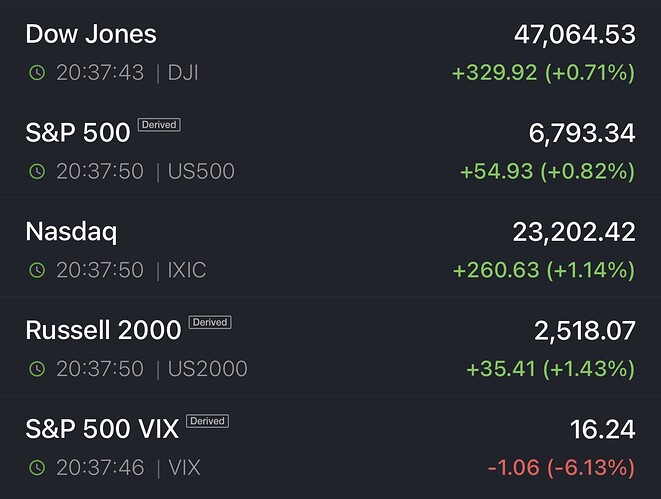Viewport: 661px width, 499px height.
Task: Click the Derived badge next to Russell 2000
Action: 209,322
